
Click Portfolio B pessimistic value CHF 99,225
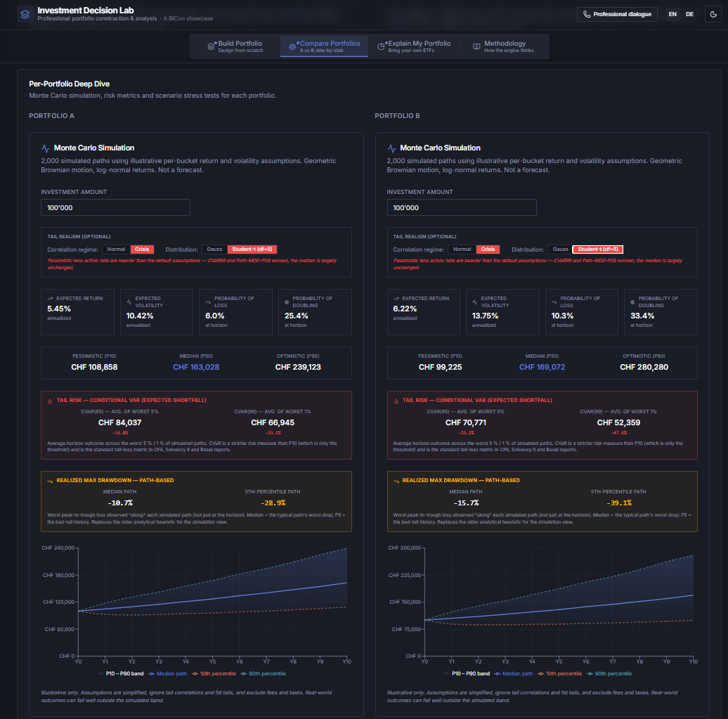coord(440,368)
